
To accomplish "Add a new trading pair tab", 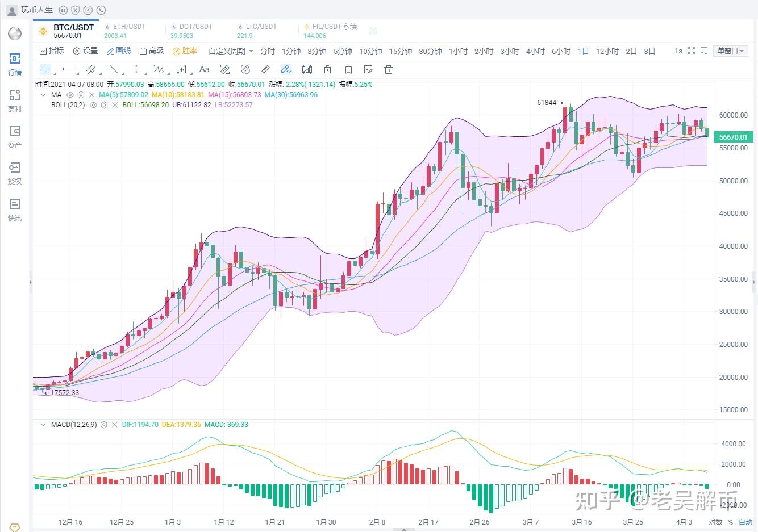I will (x=373, y=31).
